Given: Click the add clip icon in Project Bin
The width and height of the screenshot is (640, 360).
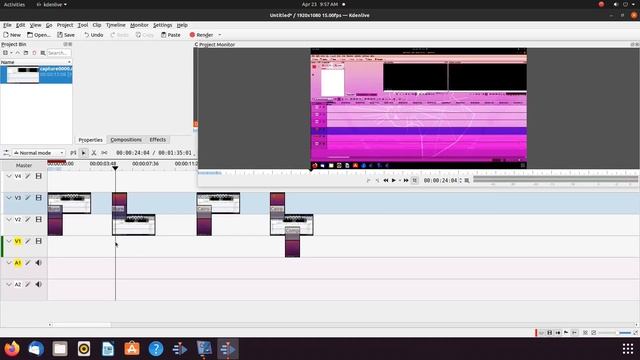Looking at the screenshot, I should tap(5, 53).
